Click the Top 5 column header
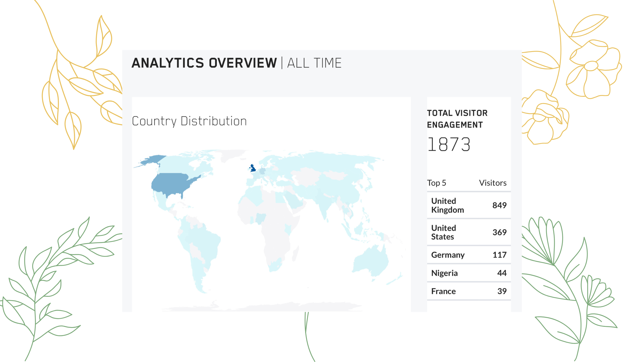644x362 pixels. pos(436,183)
